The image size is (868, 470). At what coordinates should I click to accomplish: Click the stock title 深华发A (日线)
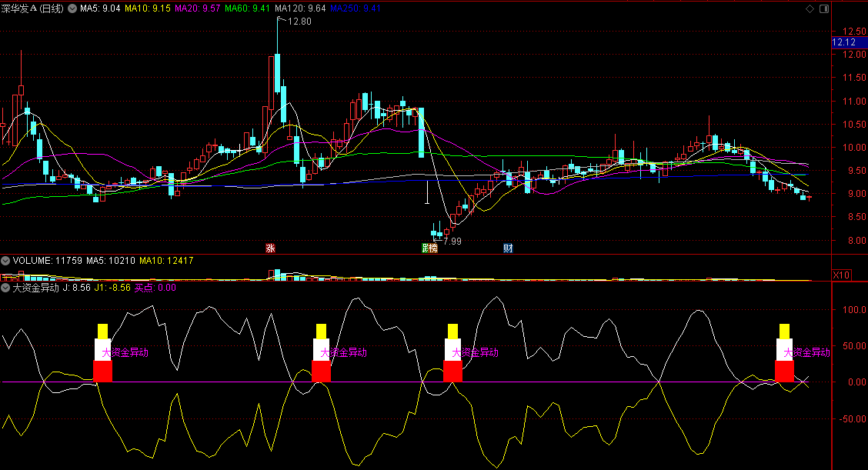point(32,9)
